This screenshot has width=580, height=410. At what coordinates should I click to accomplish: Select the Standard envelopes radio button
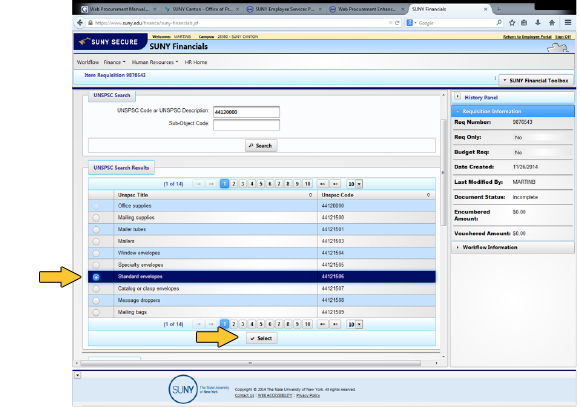[96, 277]
